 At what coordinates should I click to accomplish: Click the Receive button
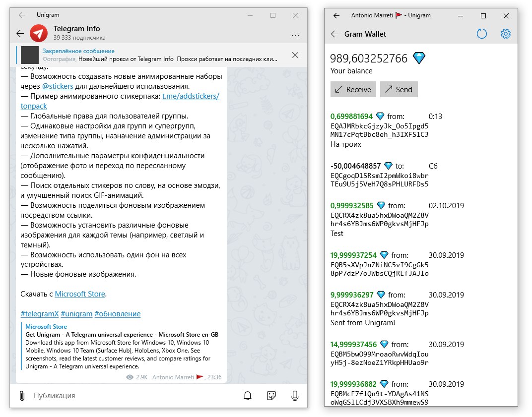353,90
